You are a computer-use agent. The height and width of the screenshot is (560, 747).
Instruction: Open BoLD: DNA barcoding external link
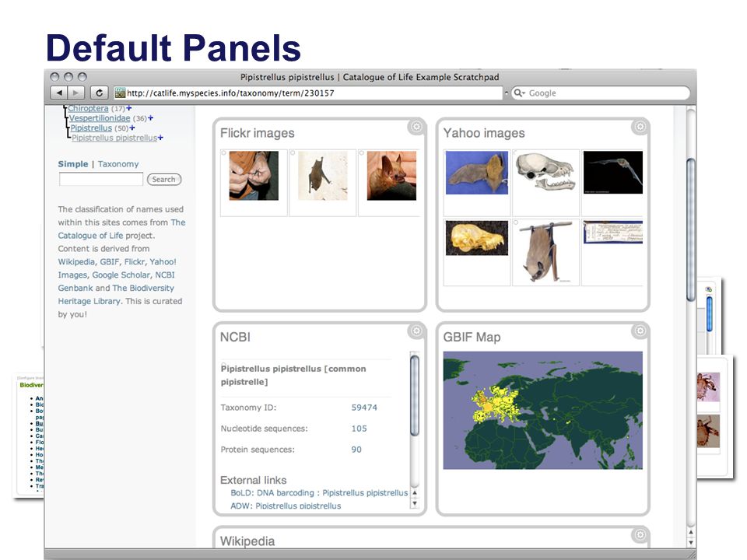[x=319, y=493]
